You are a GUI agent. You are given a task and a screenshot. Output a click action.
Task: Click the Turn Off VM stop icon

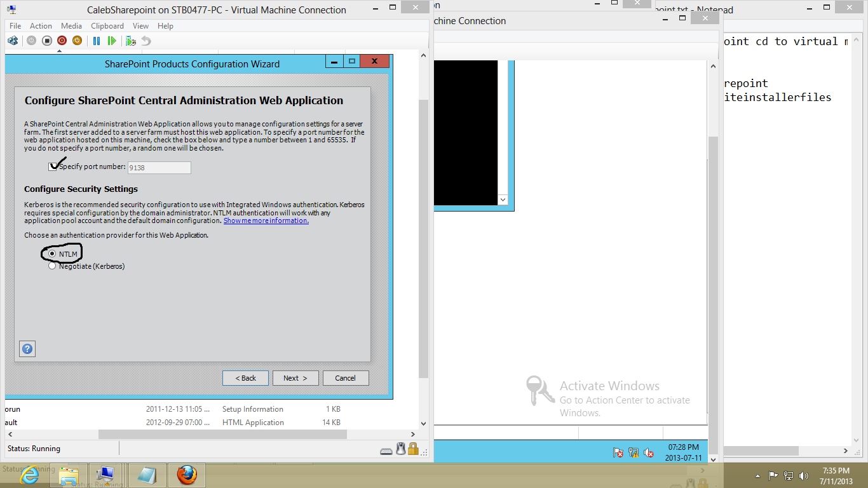(x=47, y=41)
